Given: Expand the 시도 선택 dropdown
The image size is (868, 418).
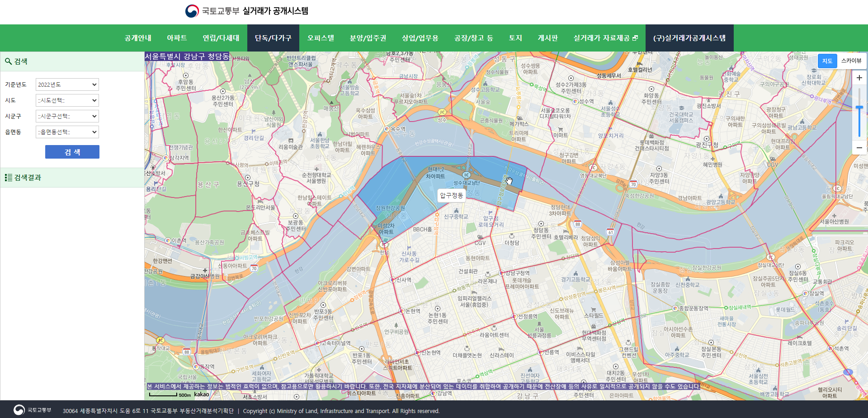Looking at the screenshot, I should tap(67, 100).
